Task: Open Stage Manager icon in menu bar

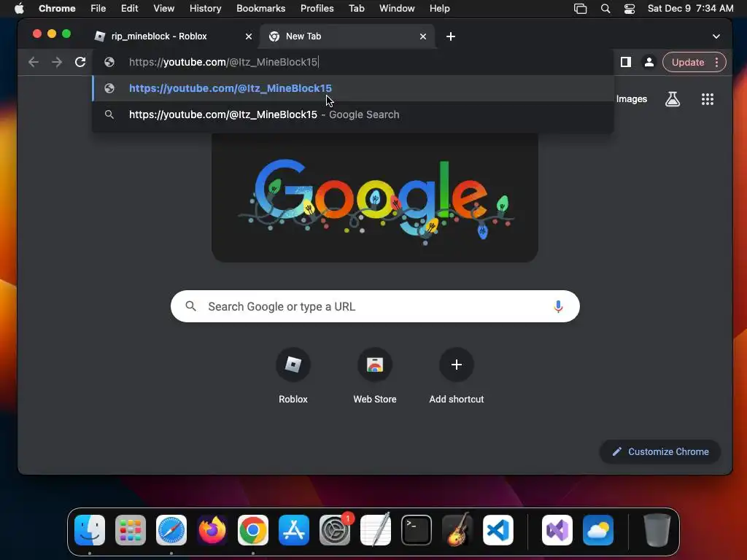Action: (x=580, y=9)
